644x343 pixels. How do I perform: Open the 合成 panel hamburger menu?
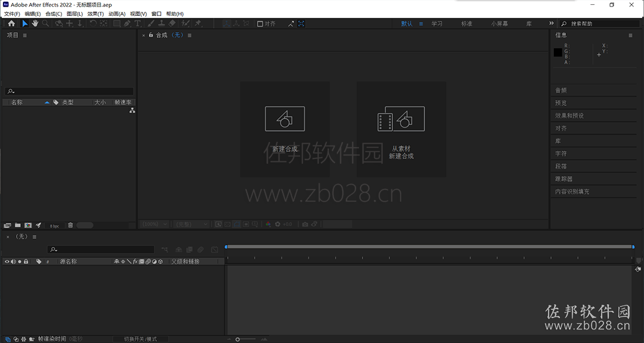click(190, 36)
